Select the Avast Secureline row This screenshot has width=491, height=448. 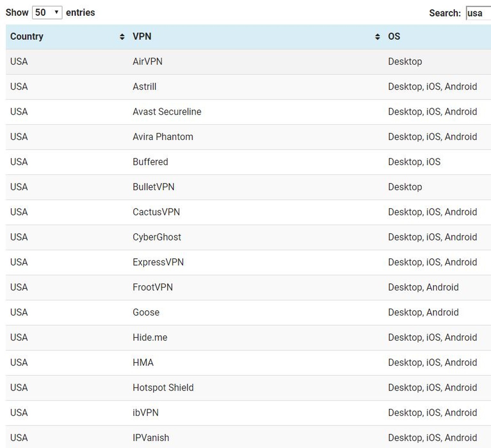[x=167, y=112]
